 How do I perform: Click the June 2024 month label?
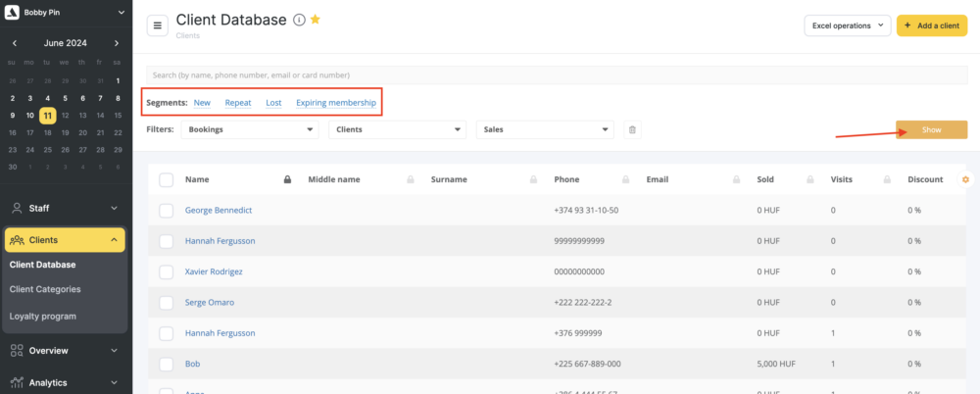point(66,43)
